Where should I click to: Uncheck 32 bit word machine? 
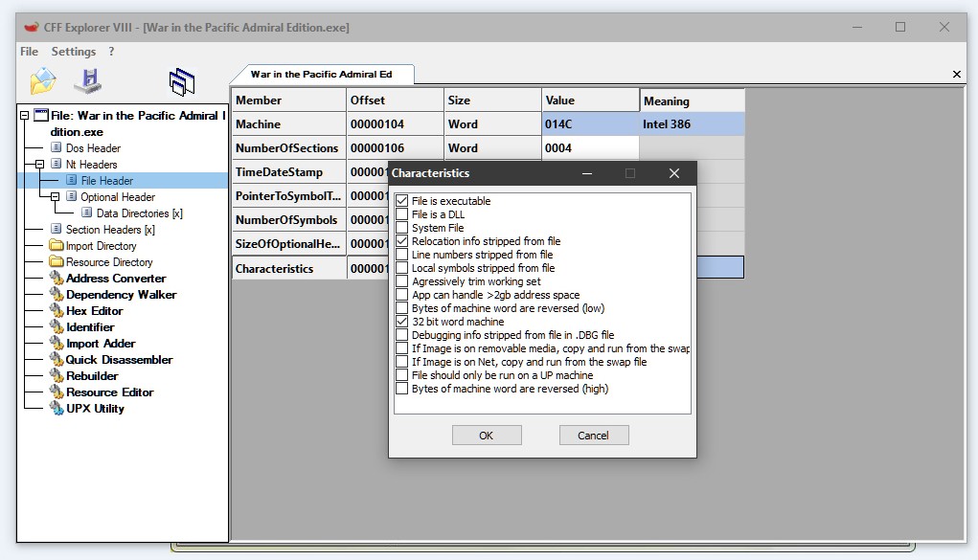(x=401, y=321)
